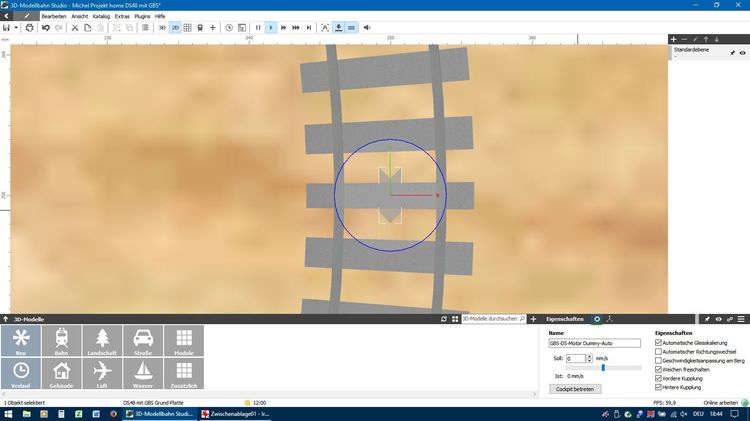This screenshot has height=421, width=750.
Task: Remove layer with minus icon
Action: tap(684, 39)
